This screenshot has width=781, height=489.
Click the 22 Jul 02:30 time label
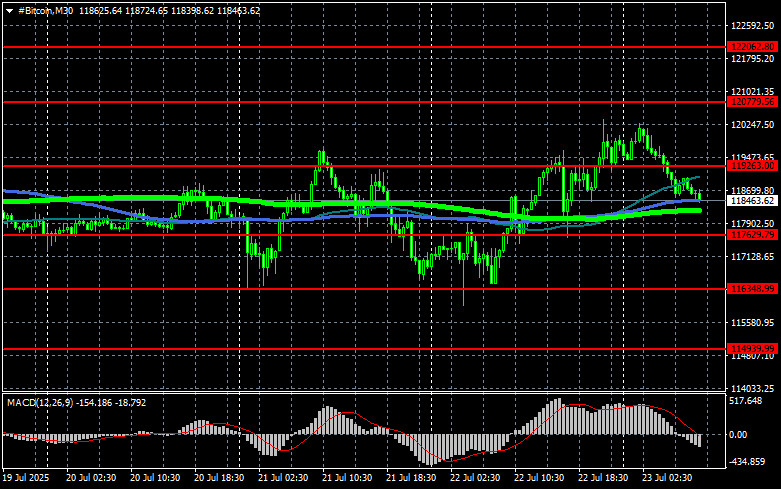475,478
